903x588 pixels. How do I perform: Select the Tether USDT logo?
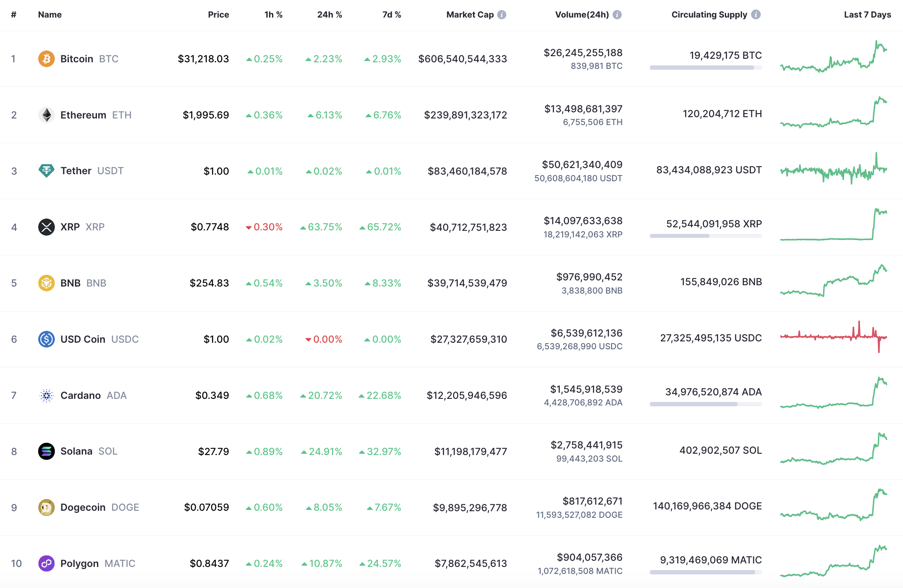point(47,171)
